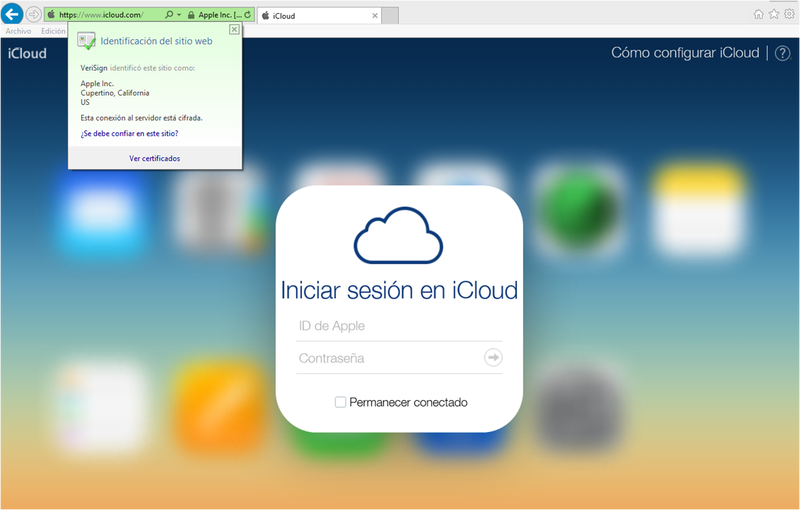This screenshot has width=800, height=510.
Task: Open Cómo configurar iCloud link
Action: click(x=685, y=53)
